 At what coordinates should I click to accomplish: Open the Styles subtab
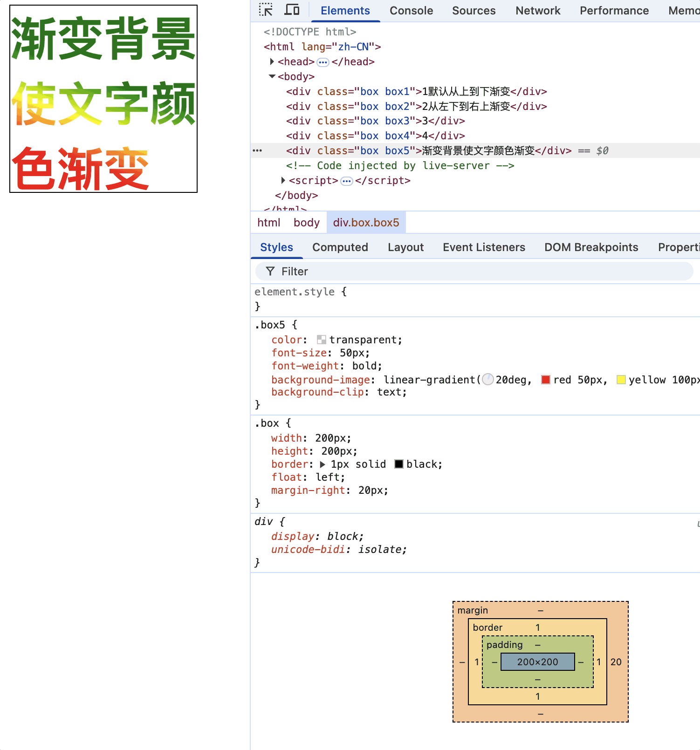point(277,247)
